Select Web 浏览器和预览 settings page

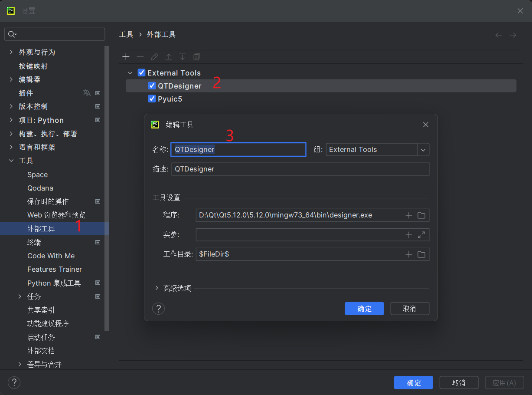pos(56,215)
